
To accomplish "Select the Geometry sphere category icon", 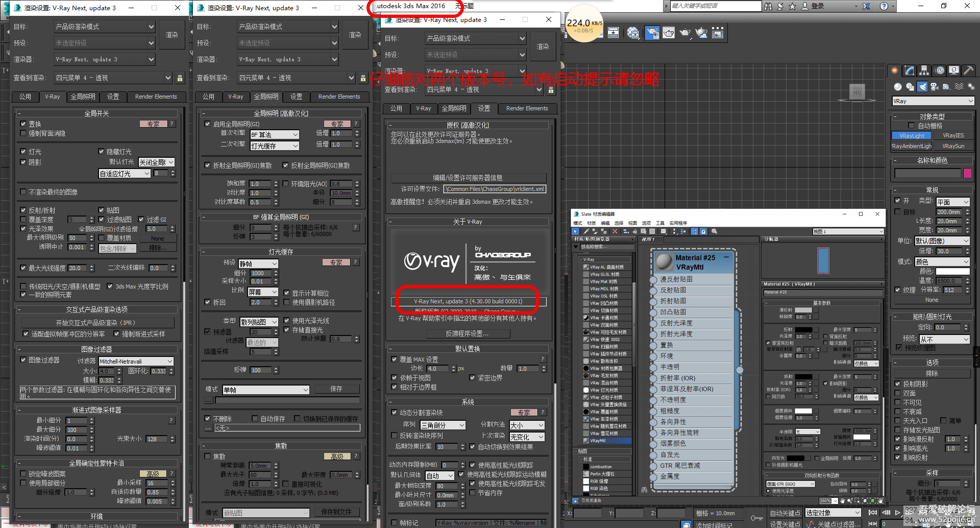I will click(x=898, y=87).
